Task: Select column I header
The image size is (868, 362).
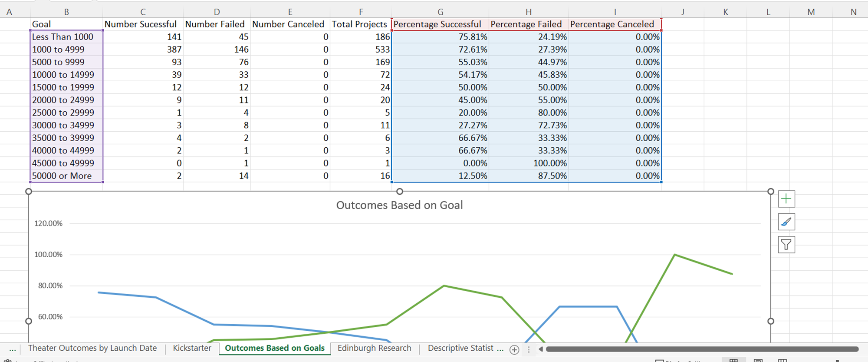Action: pos(615,12)
